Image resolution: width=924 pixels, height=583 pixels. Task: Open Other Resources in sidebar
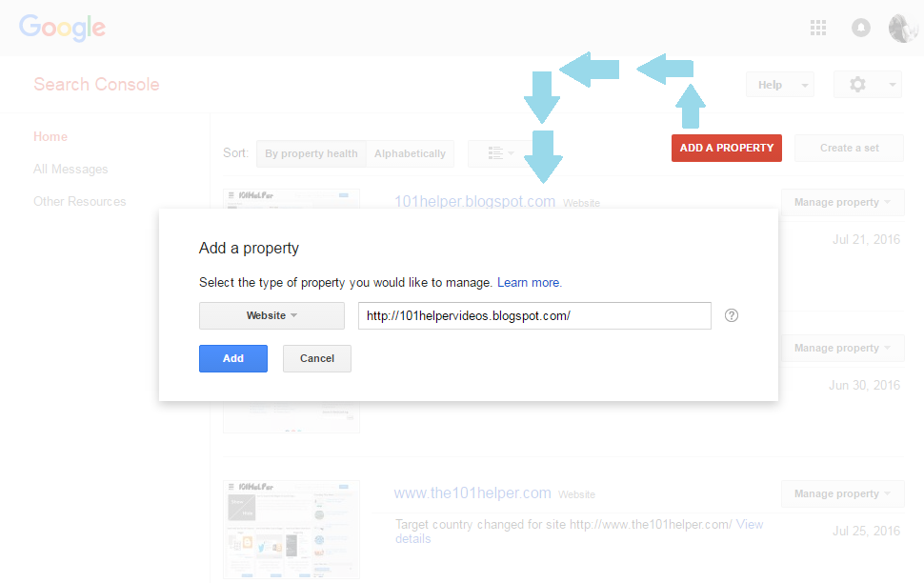tap(80, 202)
